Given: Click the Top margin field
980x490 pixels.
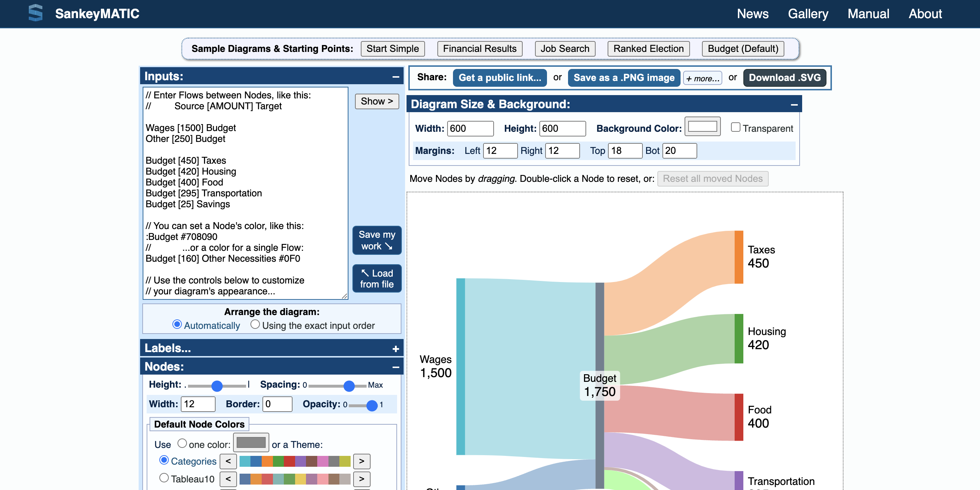Looking at the screenshot, I should coord(625,151).
